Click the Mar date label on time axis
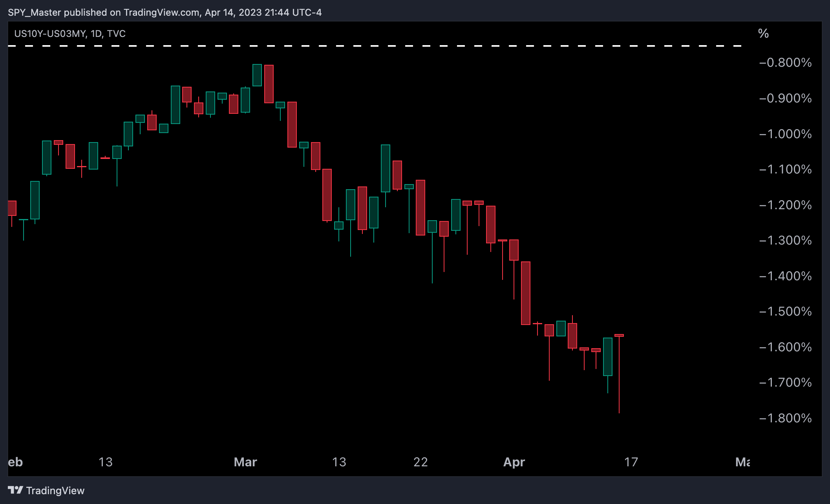Image resolution: width=830 pixels, height=504 pixels. pos(245,462)
